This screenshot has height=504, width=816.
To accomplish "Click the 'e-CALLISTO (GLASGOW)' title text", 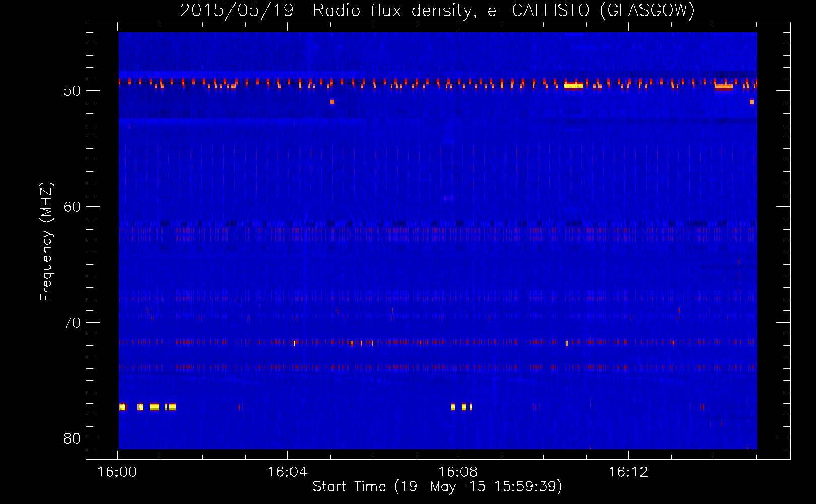I will [x=592, y=11].
